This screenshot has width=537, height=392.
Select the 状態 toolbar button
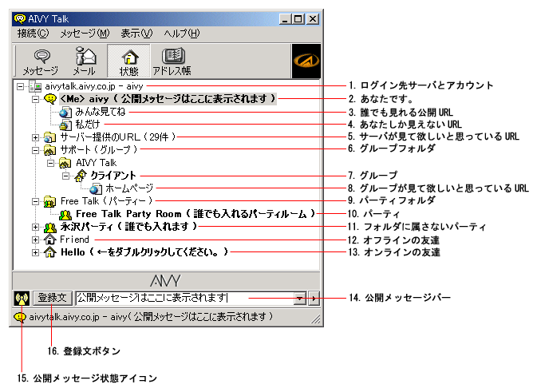128,61
